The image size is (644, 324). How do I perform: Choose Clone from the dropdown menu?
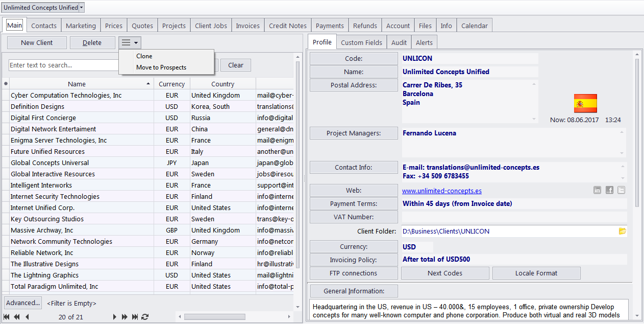pyautogui.click(x=144, y=56)
